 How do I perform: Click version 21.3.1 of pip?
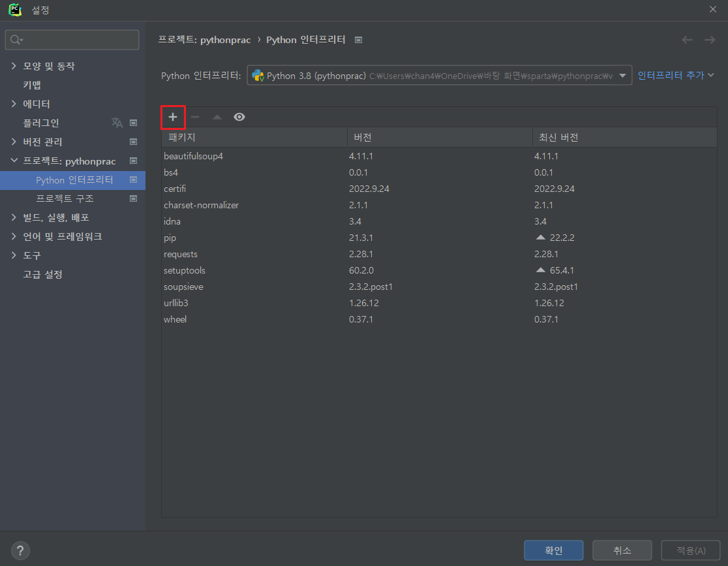pyautogui.click(x=361, y=238)
